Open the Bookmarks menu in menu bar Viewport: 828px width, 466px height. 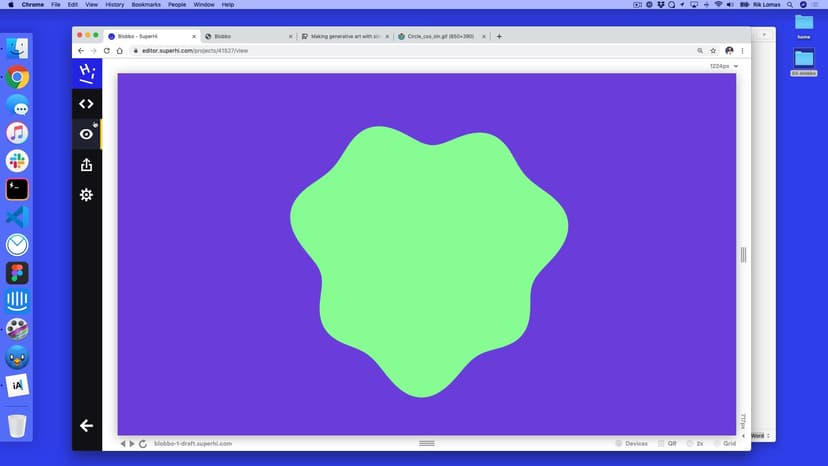145,5
